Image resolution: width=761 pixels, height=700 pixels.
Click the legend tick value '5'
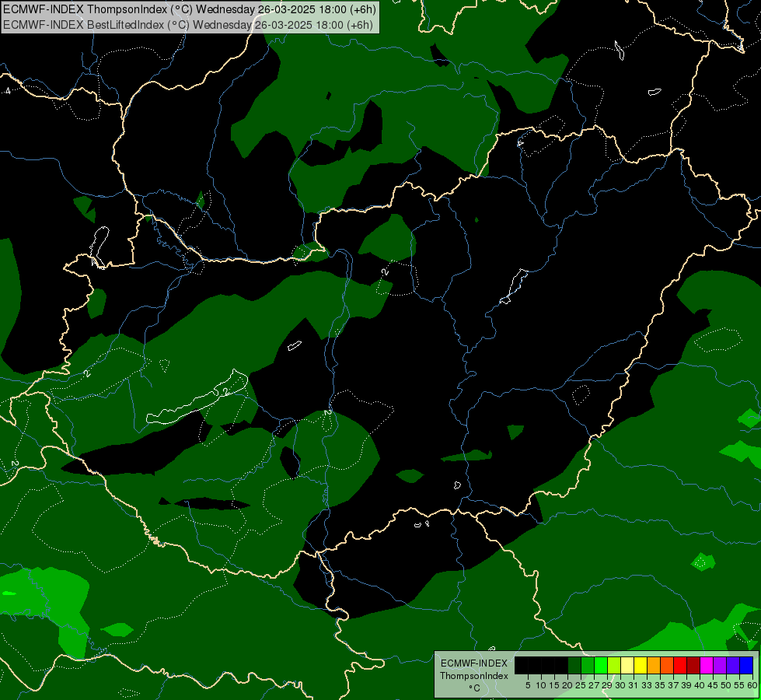tap(528, 685)
